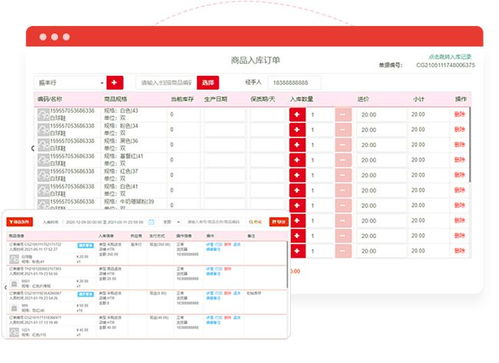499x363 pixels.
Task: Click the red plus button beside supplier dropdown
Action: pyautogui.click(x=115, y=82)
